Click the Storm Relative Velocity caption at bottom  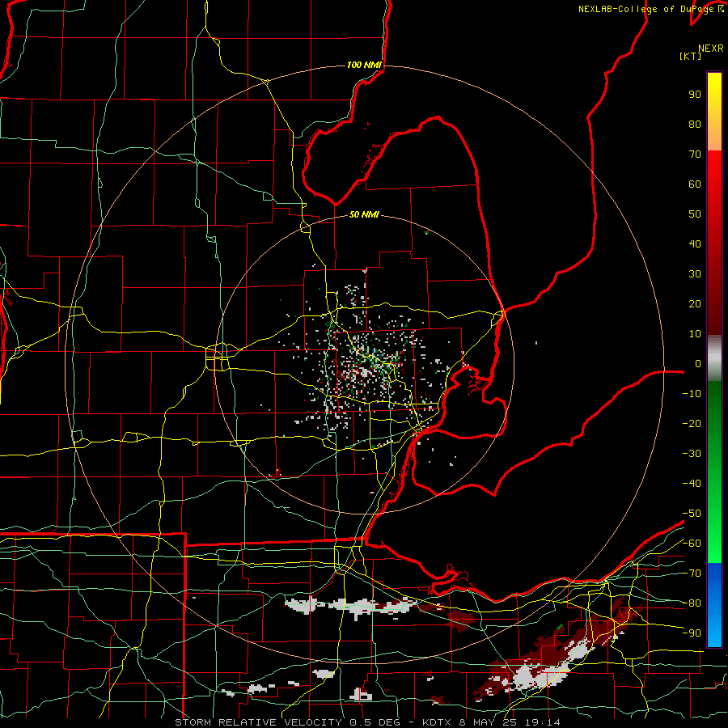367,722
